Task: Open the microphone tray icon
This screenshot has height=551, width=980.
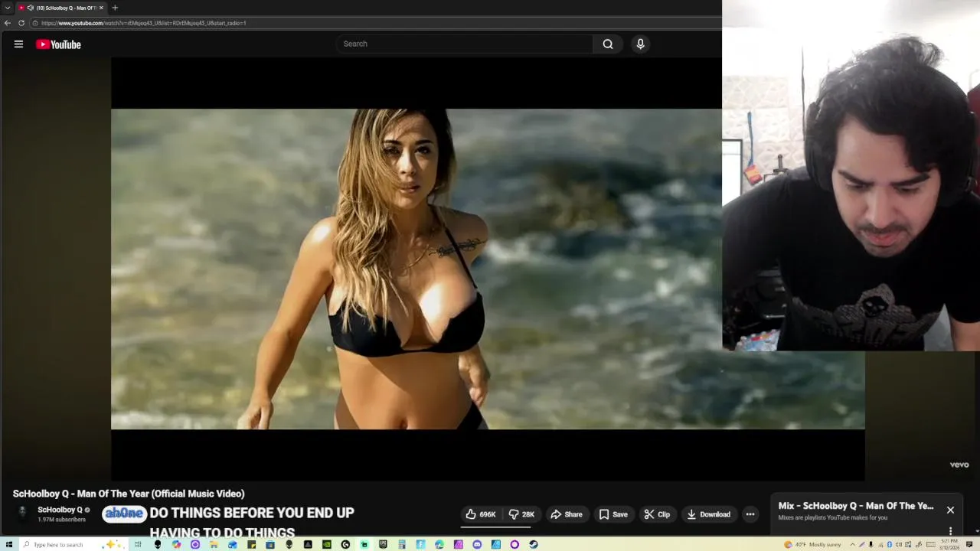Action: pyautogui.click(x=871, y=544)
